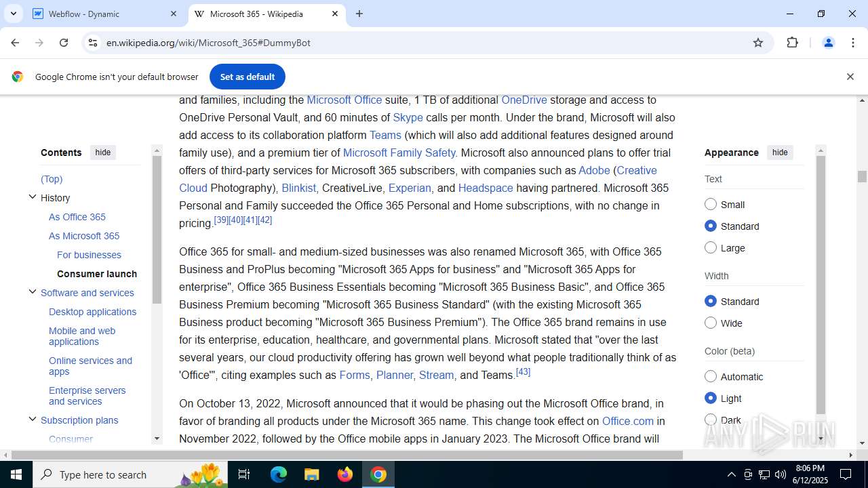Jump to For businesses section
Screen dimensions: 868x488
click(89, 255)
